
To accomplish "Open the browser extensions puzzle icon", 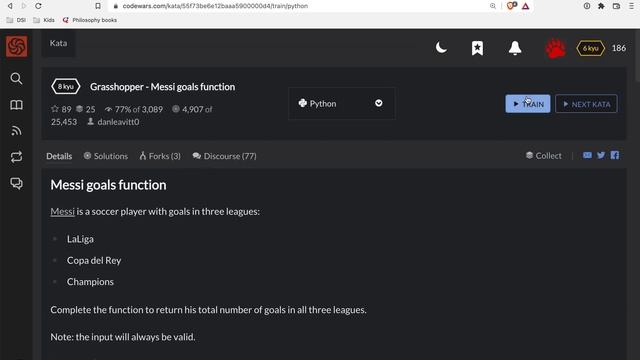I will [x=601, y=6].
